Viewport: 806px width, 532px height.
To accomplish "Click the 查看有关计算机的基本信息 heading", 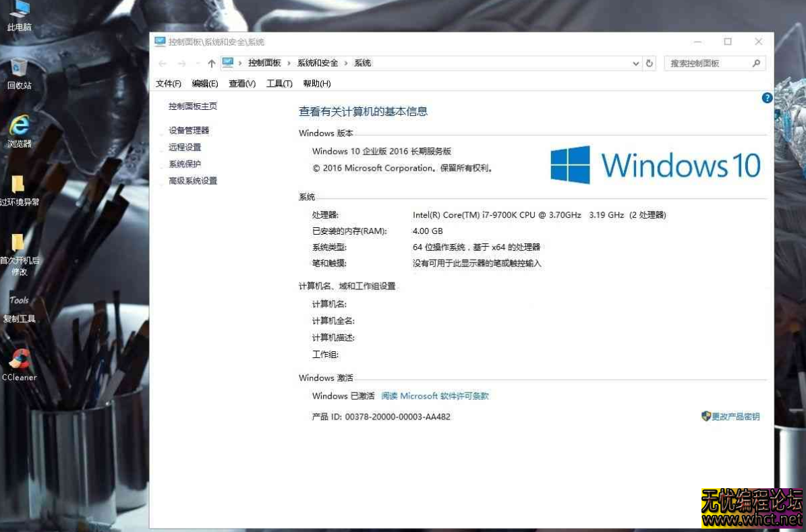I will [x=363, y=111].
